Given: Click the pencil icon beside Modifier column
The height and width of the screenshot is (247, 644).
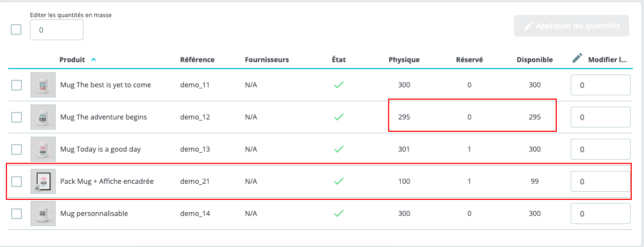Looking at the screenshot, I should (577, 59).
